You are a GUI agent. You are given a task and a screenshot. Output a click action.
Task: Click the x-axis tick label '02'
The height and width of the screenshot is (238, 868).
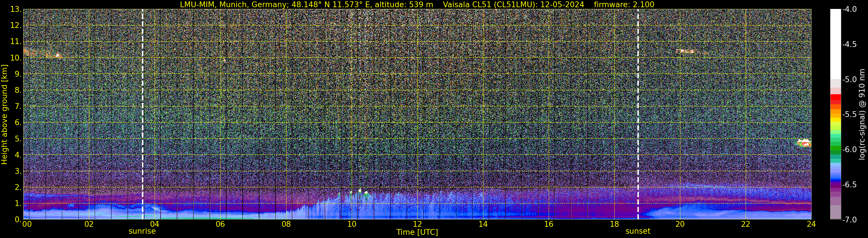(x=89, y=224)
